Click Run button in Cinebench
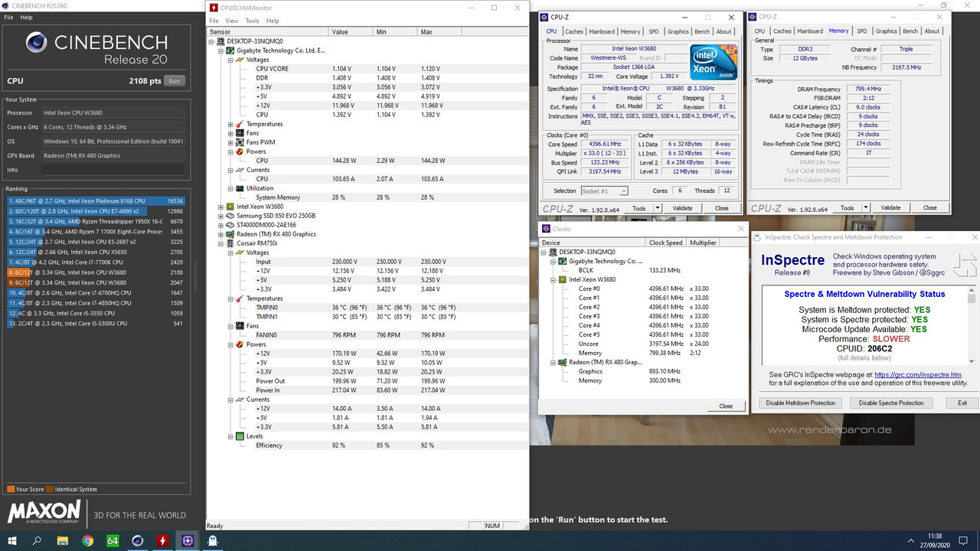This screenshot has height=551, width=980. click(x=175, y=81)
